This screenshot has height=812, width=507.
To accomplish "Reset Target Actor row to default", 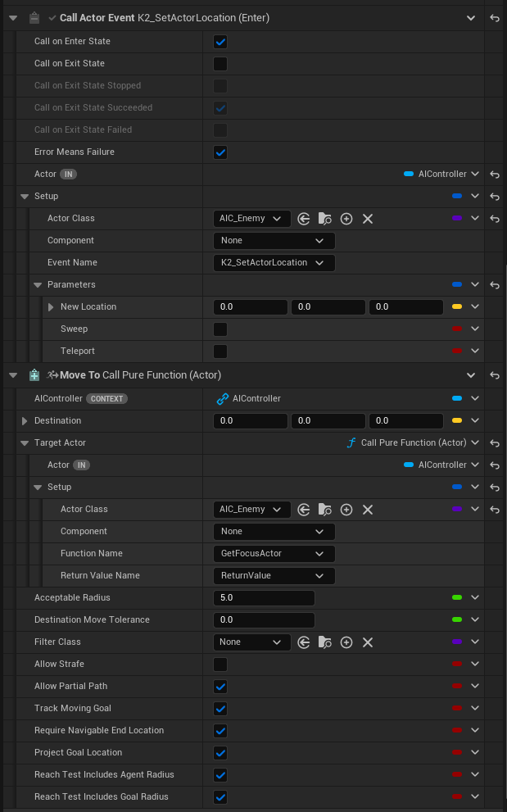I will click(x=495, y=443).
